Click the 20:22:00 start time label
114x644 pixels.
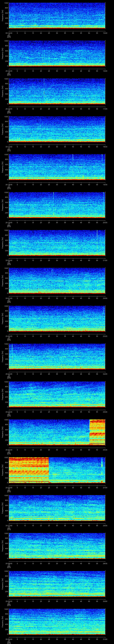click(x=9, y=336)
